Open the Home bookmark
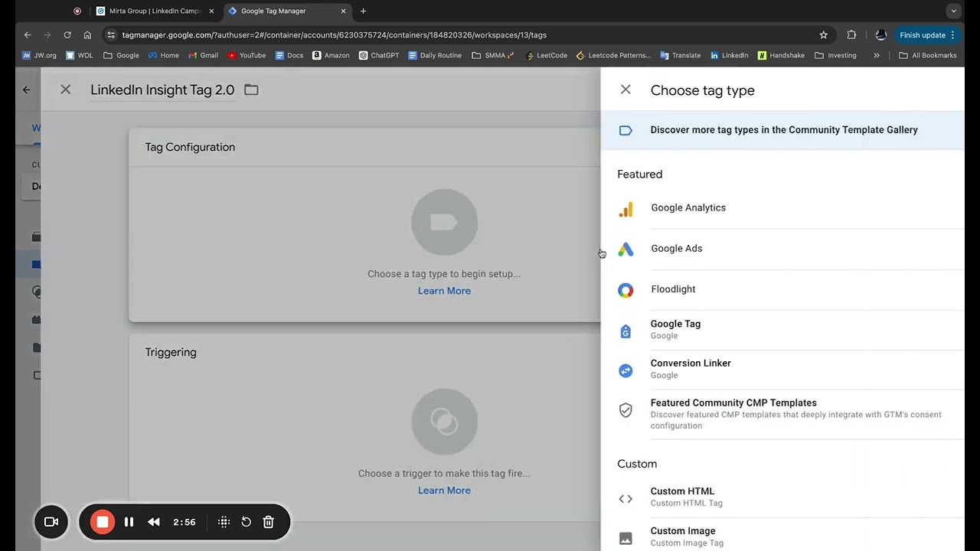 tap(163, 56)
